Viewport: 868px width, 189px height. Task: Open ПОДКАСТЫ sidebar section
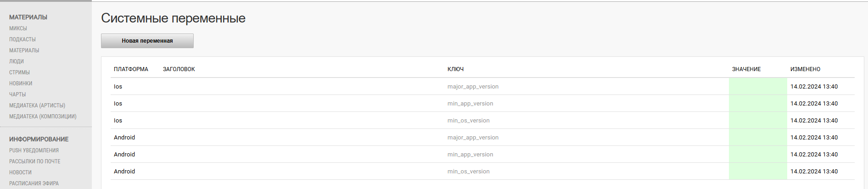[x=22, y=39]
